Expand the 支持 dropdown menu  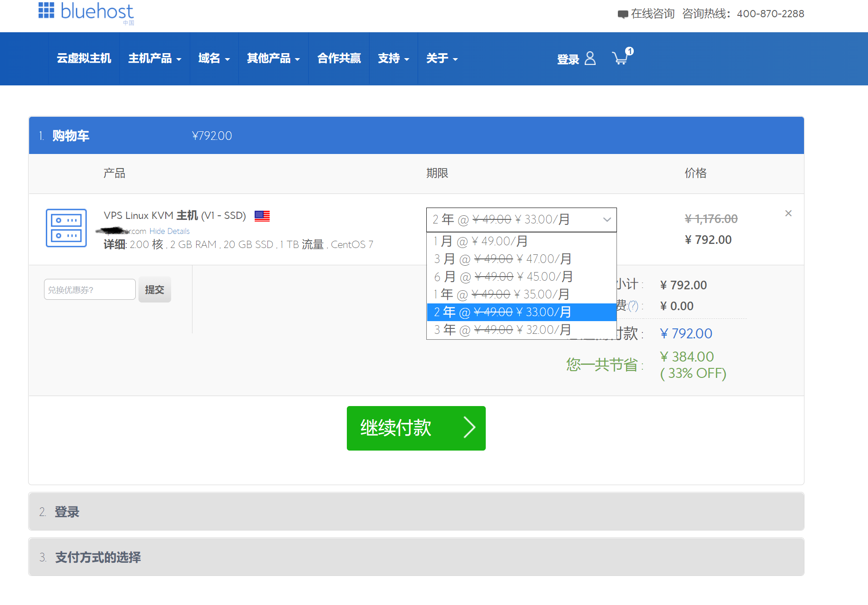394,59
